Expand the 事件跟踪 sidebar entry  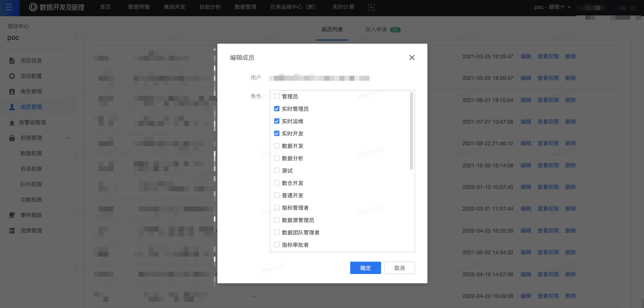[x=31, y=215]
